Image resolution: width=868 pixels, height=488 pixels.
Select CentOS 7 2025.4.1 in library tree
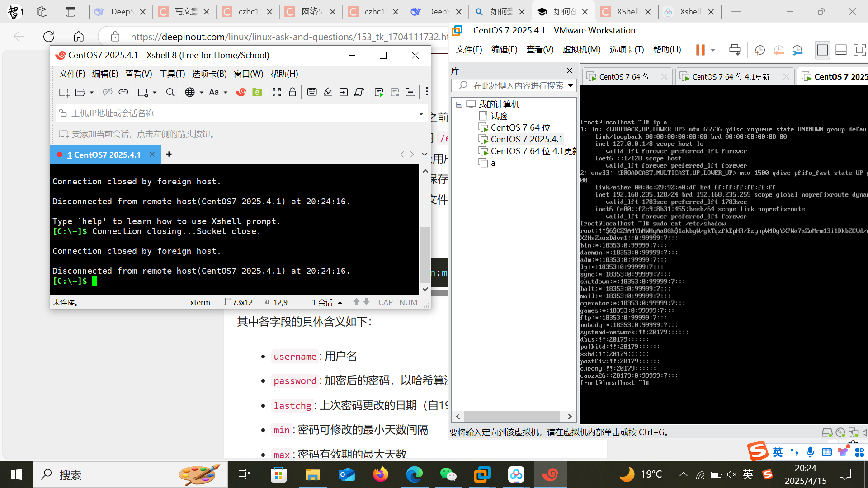pos(526,139)
